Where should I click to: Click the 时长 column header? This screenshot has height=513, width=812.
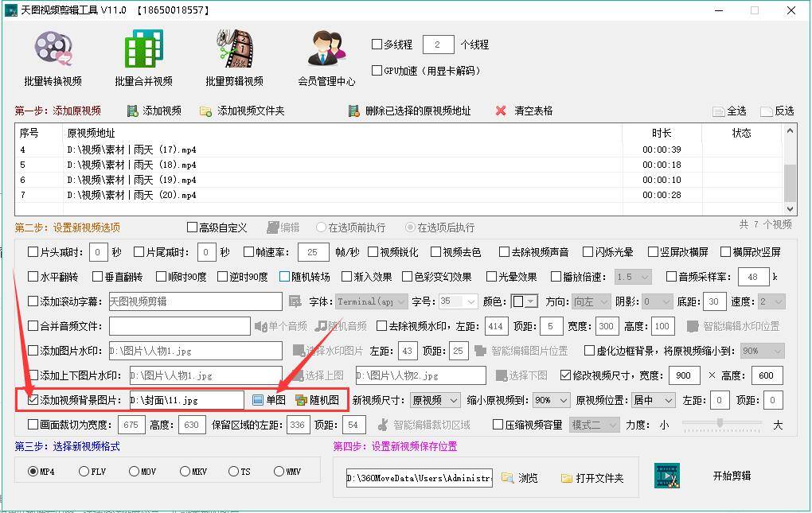(662, 134)
